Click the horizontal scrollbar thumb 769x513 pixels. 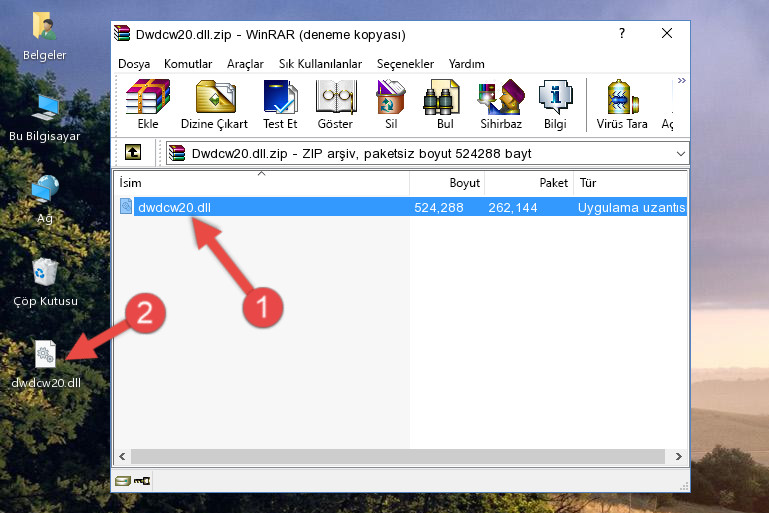(x=398, y=456)
